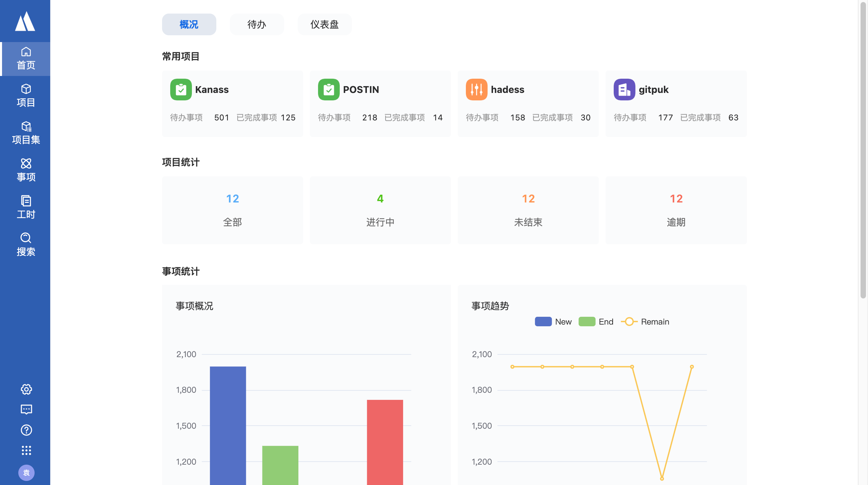Switch to the 仪表盘 dashboard tab

point(324,24)
